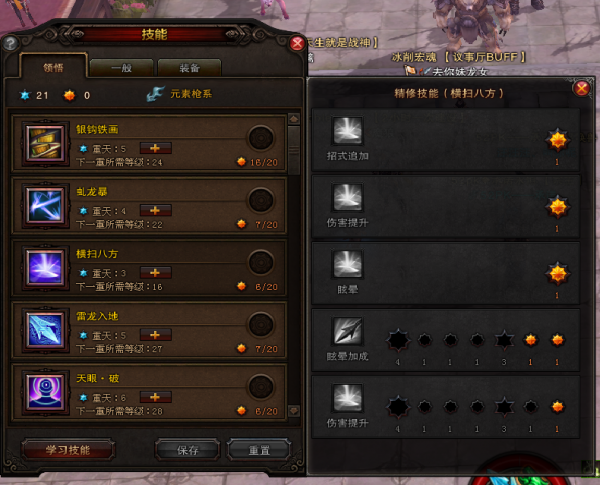Click the 招式追加 refinement icon
600x485 pixels.
coord(347,131)
